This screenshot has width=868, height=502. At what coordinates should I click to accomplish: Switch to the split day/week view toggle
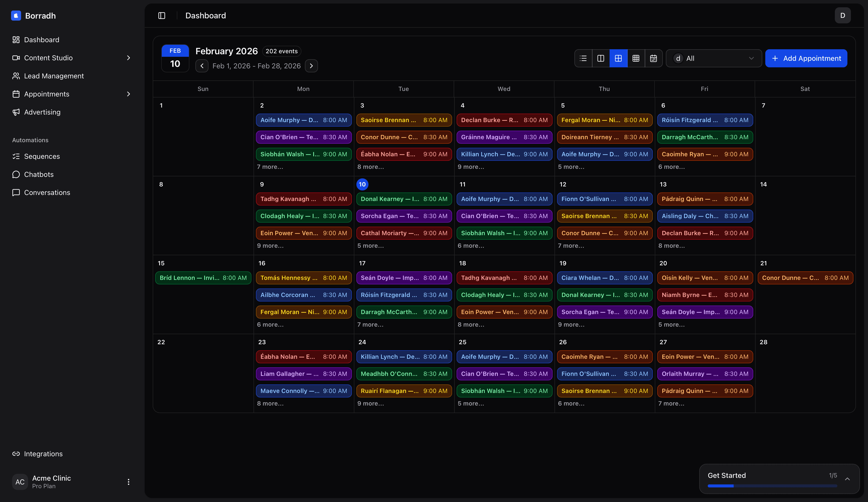[x=600, y=58]
